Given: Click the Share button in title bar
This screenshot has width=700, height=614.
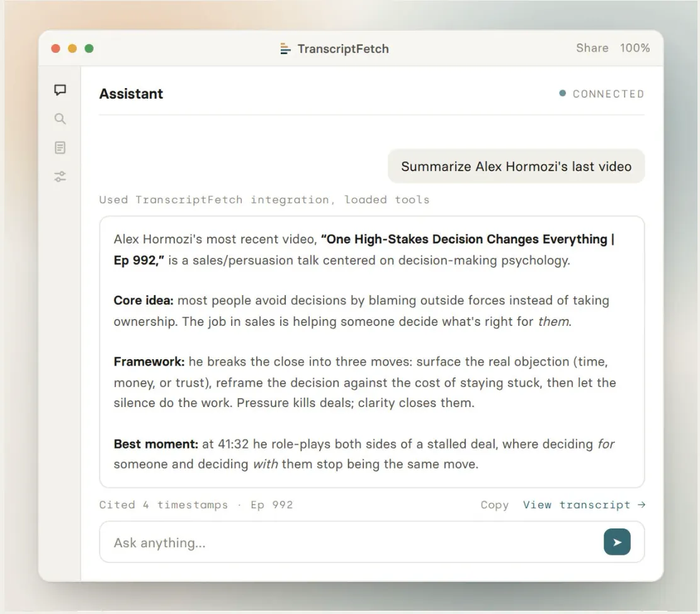Looking at the screenshot, I should (592, 48).
